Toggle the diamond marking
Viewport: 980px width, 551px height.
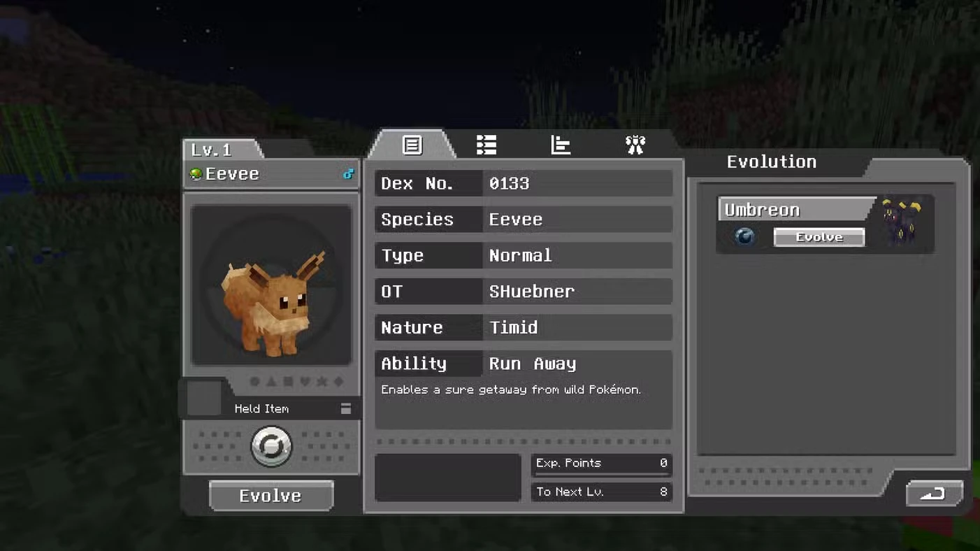point(338,382)
